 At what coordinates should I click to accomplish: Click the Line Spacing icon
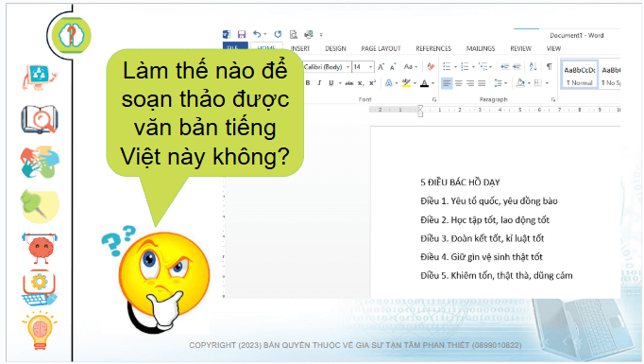498,83
